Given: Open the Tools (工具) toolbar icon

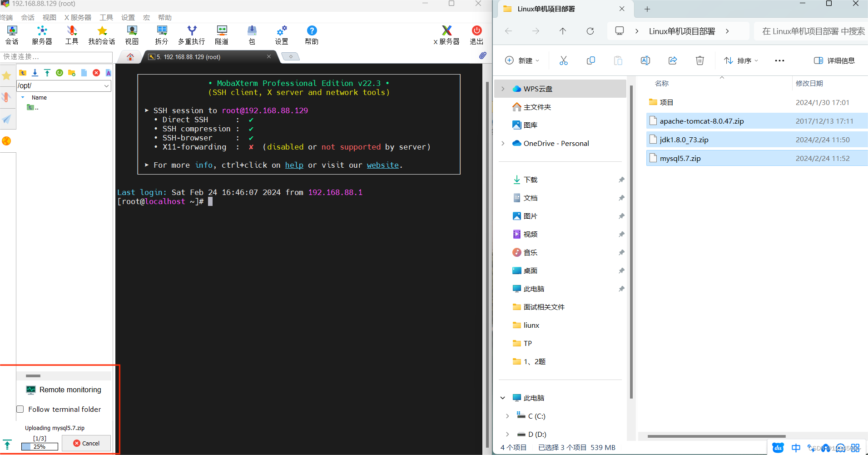Looking at the screenshot, I should (x=72, y=35).
